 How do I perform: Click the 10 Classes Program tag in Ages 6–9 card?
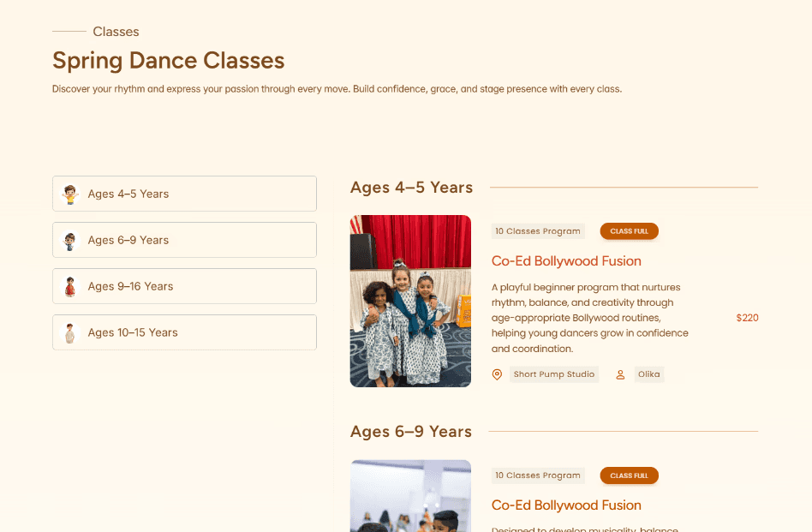[x=538, y=475]
